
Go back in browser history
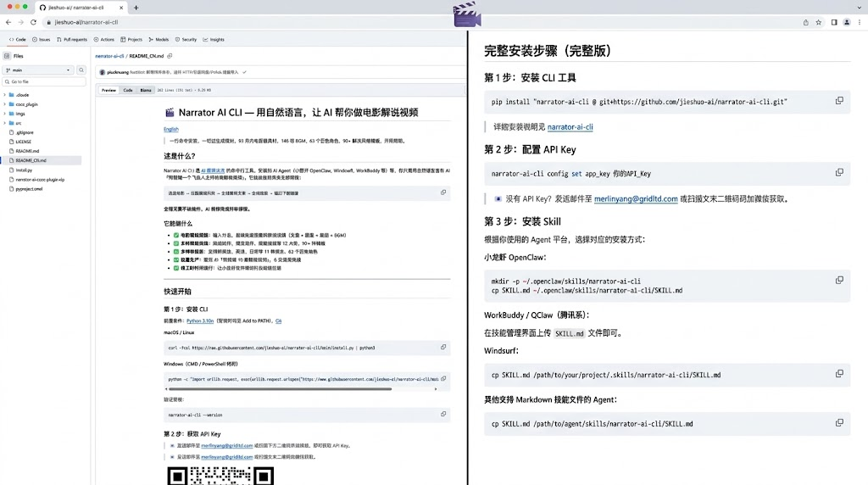[8, 22]
